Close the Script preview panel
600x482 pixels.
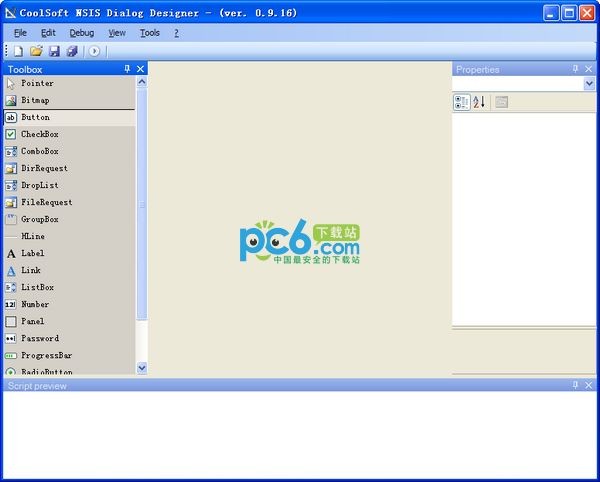click(589, 385)
